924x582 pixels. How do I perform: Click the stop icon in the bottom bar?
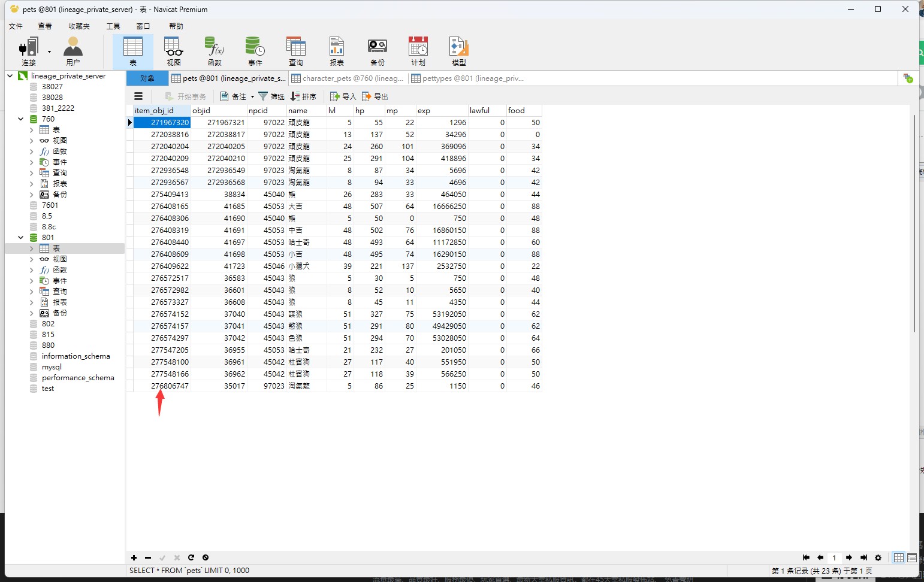coord(206,557)
